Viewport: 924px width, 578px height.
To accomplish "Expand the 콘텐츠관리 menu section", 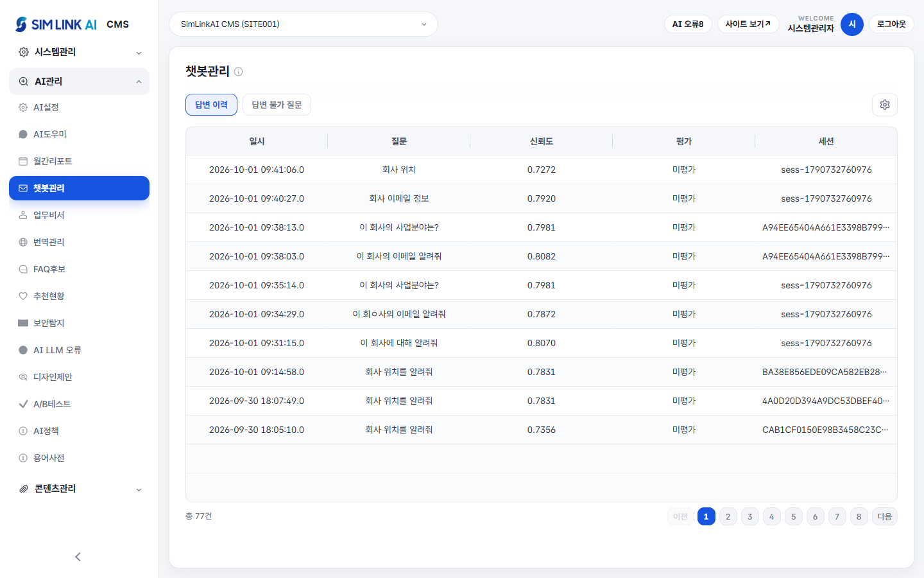I will [x=79, y=489].
